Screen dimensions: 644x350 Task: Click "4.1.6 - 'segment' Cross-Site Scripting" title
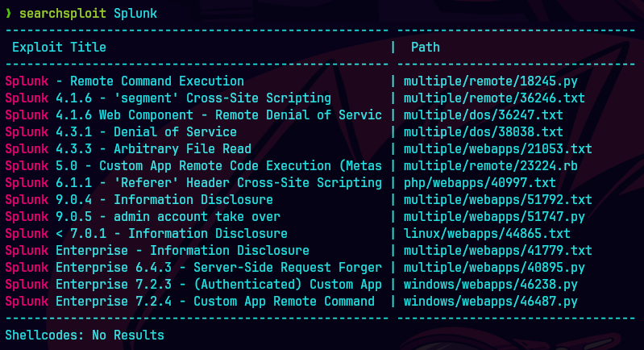pos(193,98)
